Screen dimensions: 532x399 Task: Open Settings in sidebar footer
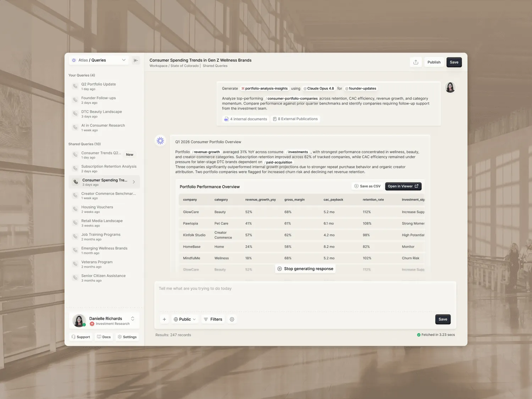127,337
